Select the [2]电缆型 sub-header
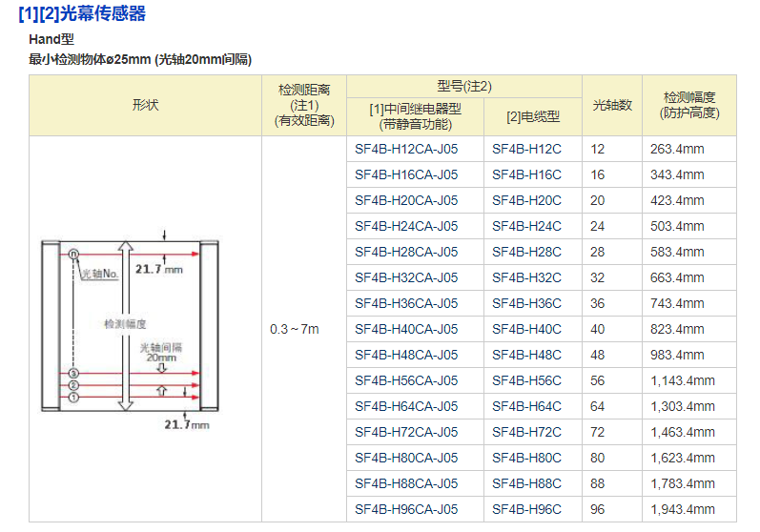The height and width of the screenshot is (532, 760). [x=532, y=116]
